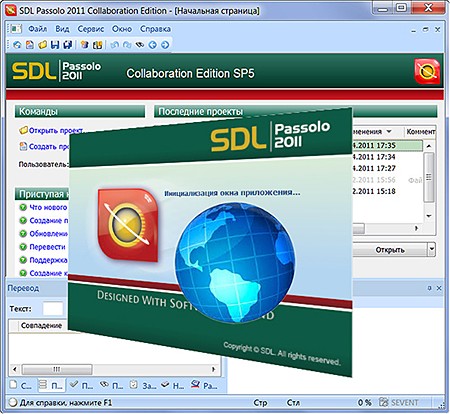Click the green icon beside Обновлени
The image size is (450, 414).
[23, 234]
